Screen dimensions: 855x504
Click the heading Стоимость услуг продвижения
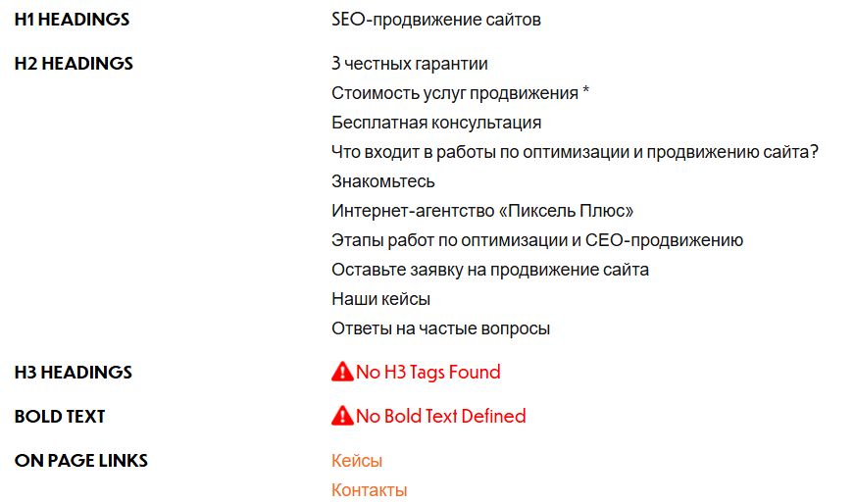(x=460, y=93)
